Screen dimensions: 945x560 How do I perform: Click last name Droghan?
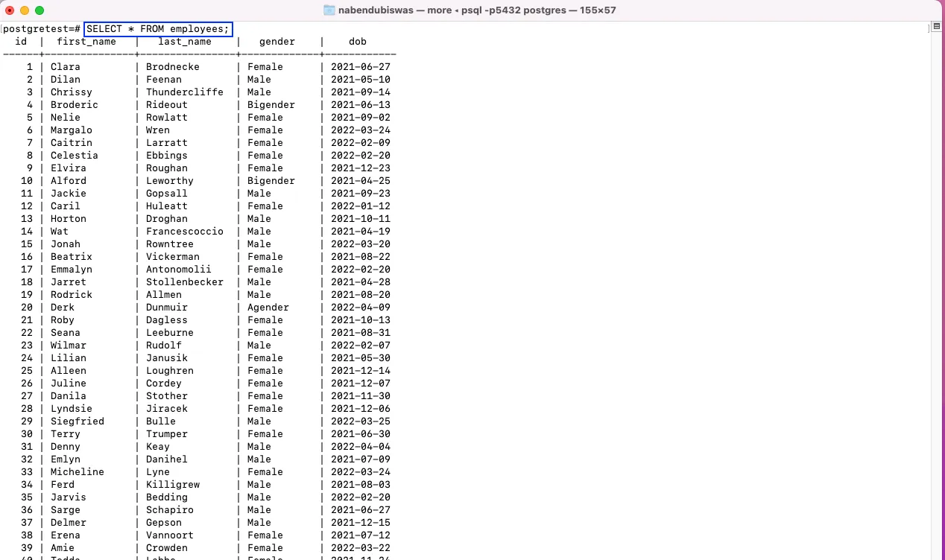tap(167, 219)
